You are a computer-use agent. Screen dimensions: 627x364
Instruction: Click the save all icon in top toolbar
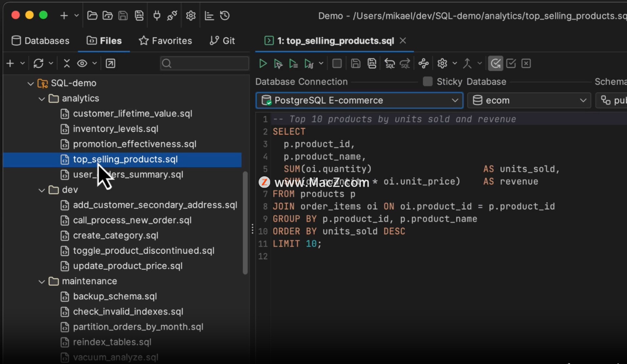tap(139, 16)
